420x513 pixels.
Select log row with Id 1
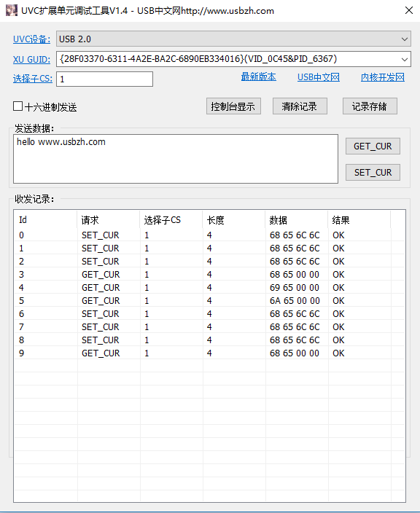[209, 248]
